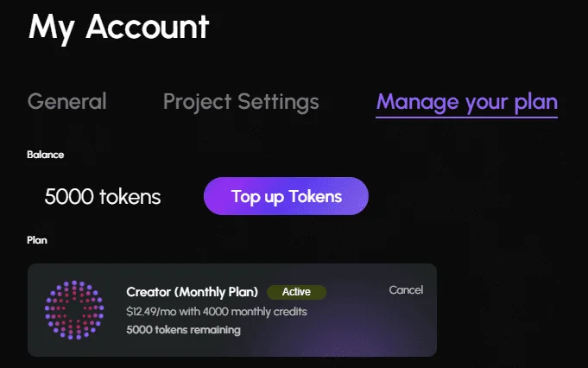Open the General tab
Viewport: 588px width, 368px height.
[67, 101]
